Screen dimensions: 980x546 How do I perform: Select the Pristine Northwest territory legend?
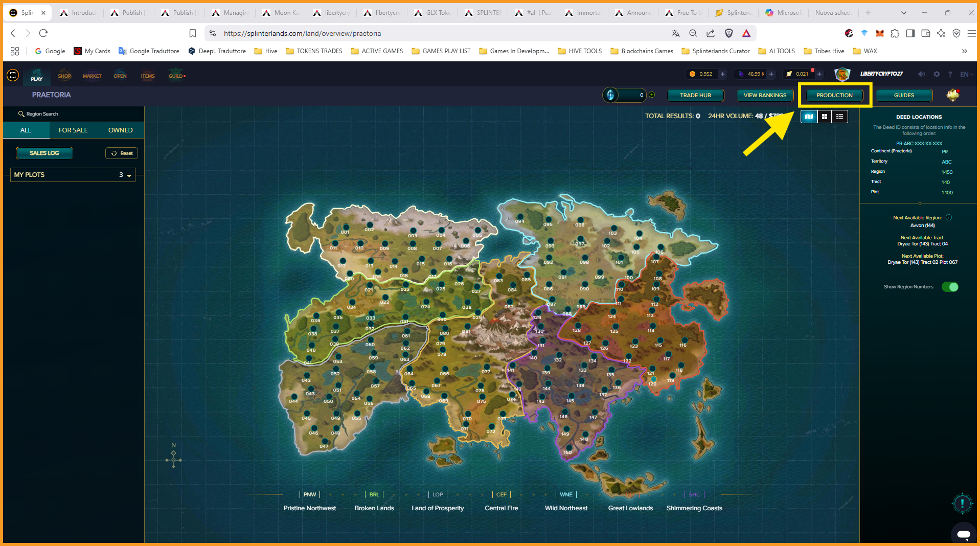click(x=310, y=502)
